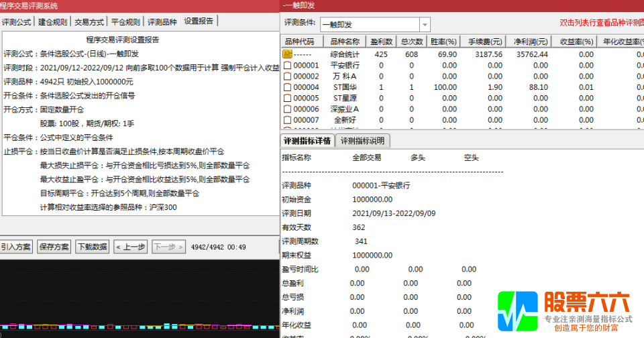Click the icon next to 000006
This screenshot has width=644, height=338.
tap(287, 109)
